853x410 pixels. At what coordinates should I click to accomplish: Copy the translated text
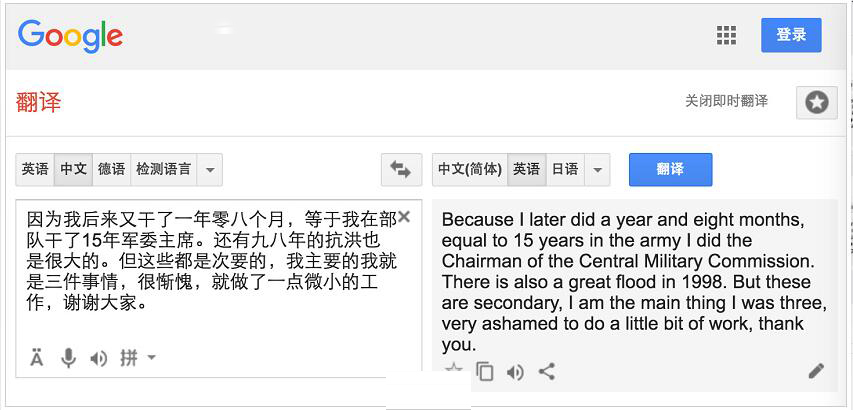(x=485, y=372)
